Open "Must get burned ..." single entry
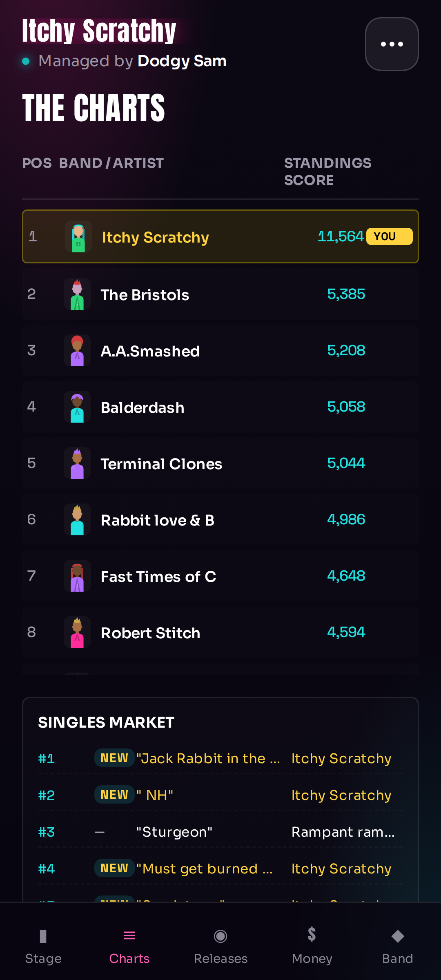This screenshot has width=441, height=980. coord(220,869)
